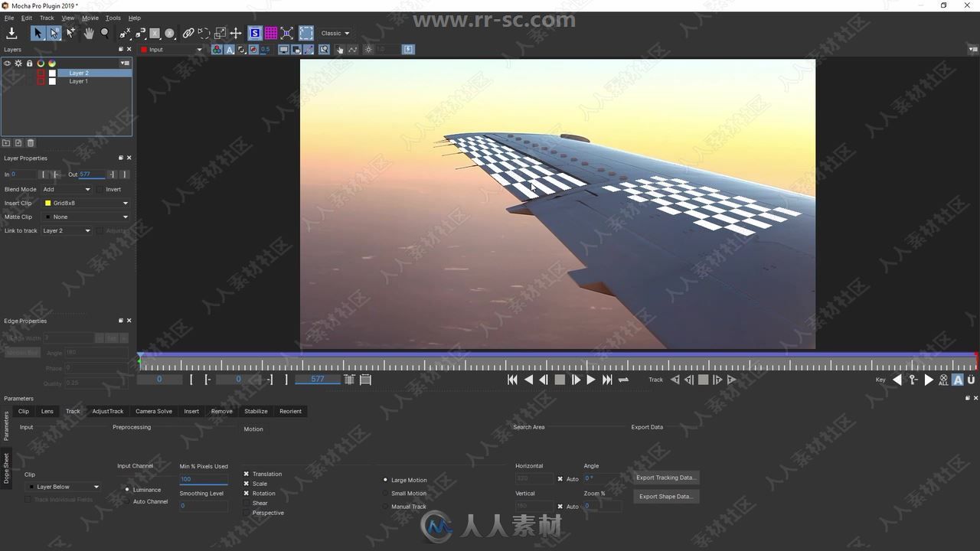Click the chain Link layers icon
This screenshot has width=980, height=551.
(x=188, y=33)
